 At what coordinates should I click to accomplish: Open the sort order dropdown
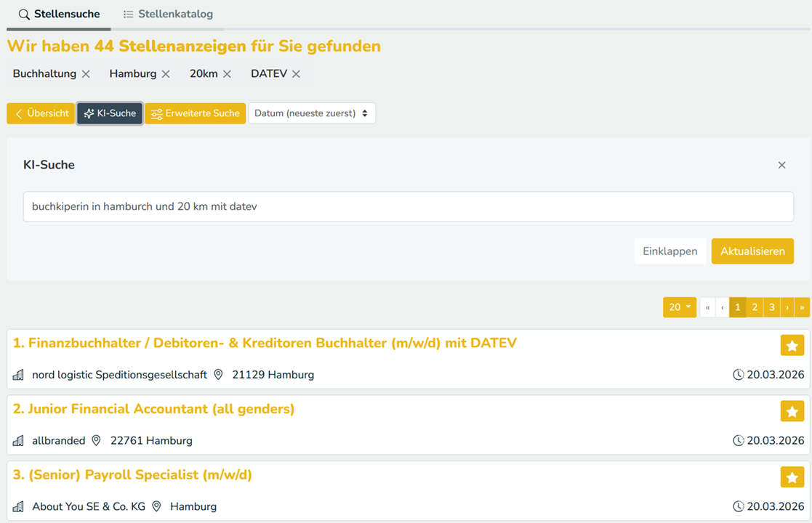coord(312,113)
